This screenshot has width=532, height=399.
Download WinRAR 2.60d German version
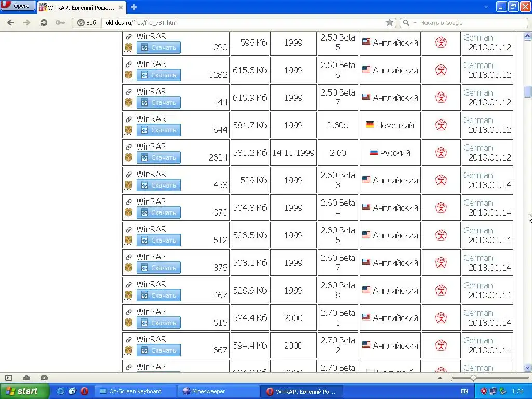coord(158,130)
